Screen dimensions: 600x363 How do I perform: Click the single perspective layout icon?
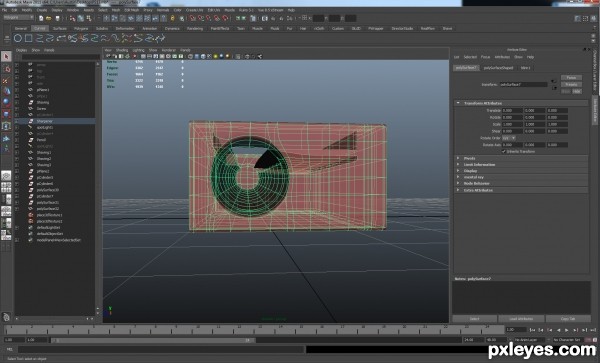tap(6, 176)
